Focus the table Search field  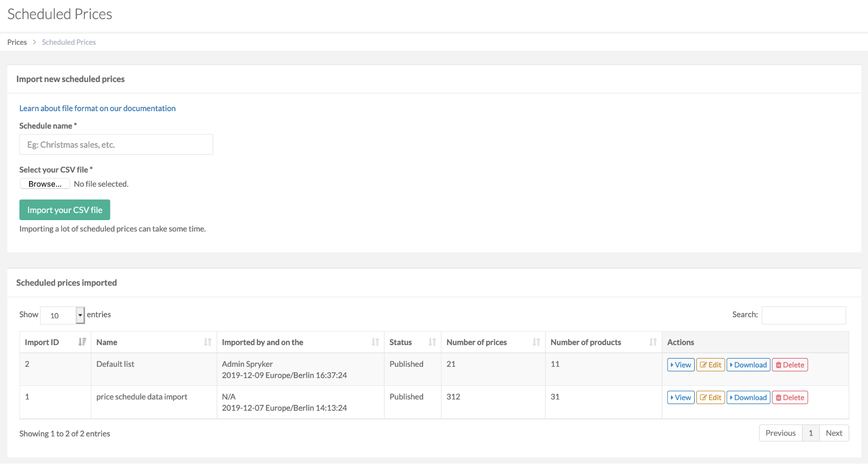point(803,315)
